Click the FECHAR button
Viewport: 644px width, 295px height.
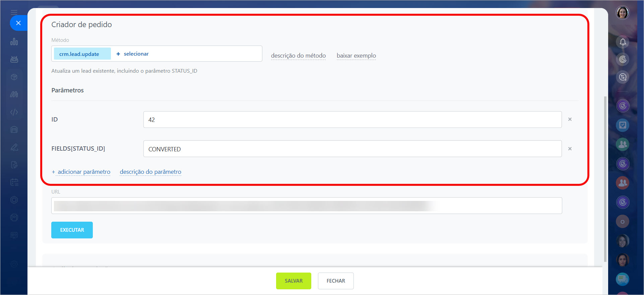(x=336, y=281)
